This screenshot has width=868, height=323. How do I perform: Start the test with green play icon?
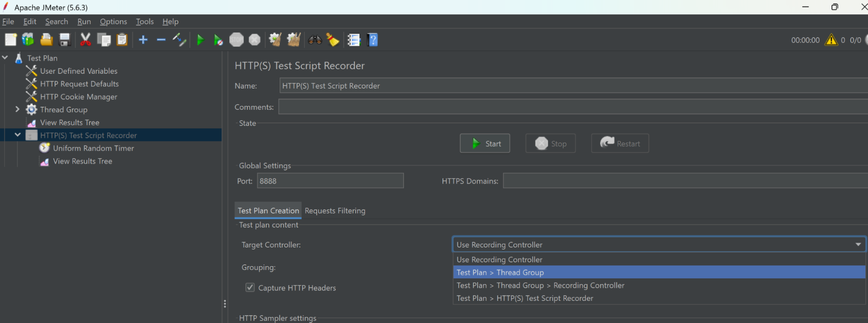pyautogui.click(x=200, y=40)
